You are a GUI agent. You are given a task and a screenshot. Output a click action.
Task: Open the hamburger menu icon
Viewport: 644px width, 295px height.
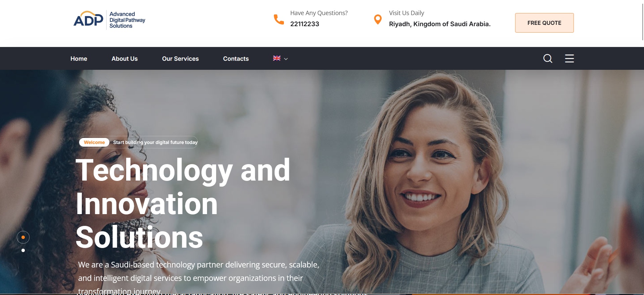click(x=569, y=58)
